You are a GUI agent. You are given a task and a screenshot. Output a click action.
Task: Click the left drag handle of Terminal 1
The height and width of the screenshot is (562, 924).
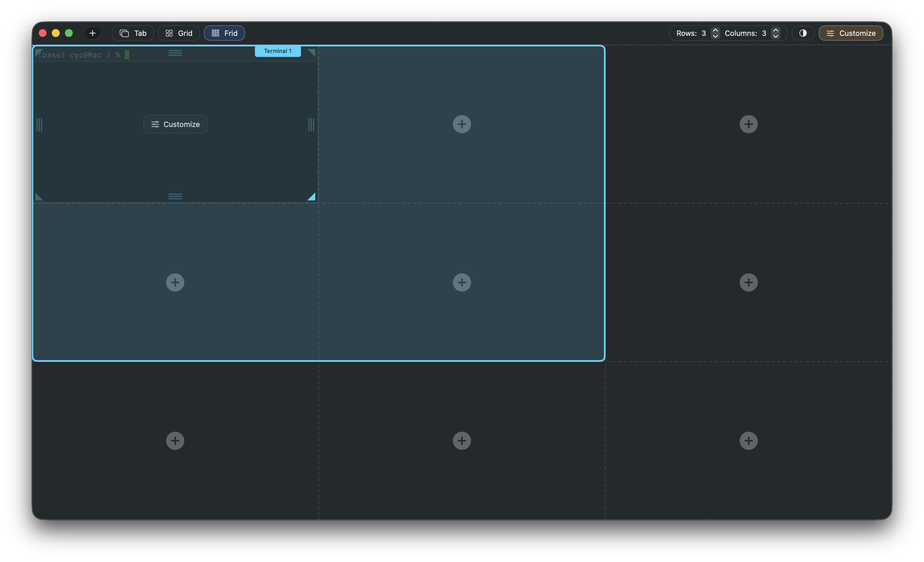39,124
